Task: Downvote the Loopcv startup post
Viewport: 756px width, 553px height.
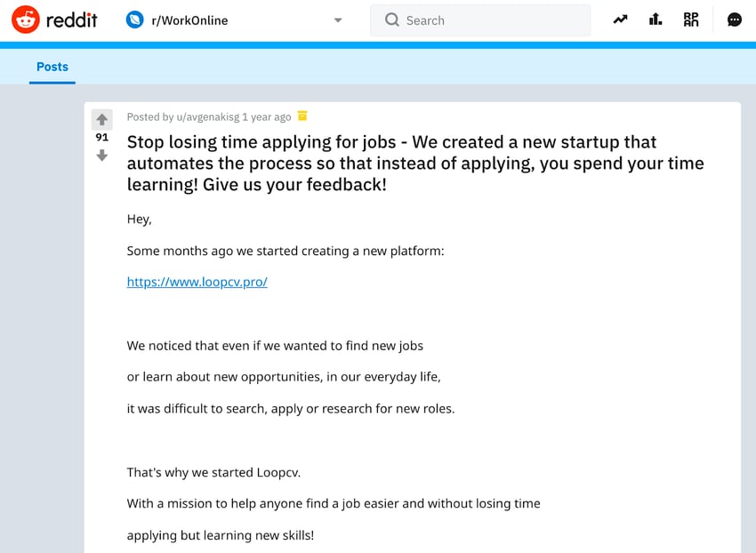Action: (102, 156)
